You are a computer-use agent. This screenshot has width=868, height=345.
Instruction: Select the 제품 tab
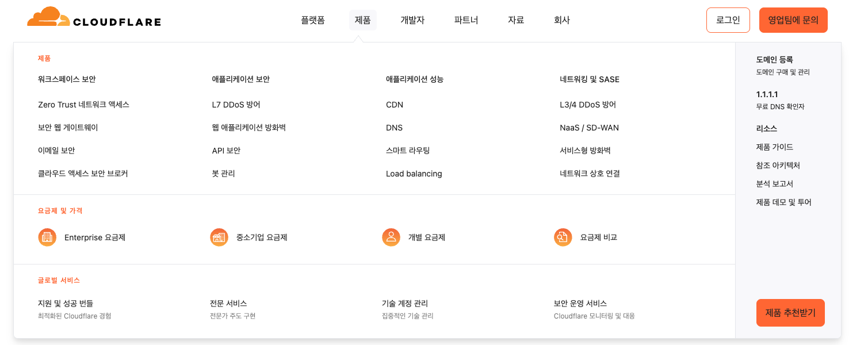362,20
